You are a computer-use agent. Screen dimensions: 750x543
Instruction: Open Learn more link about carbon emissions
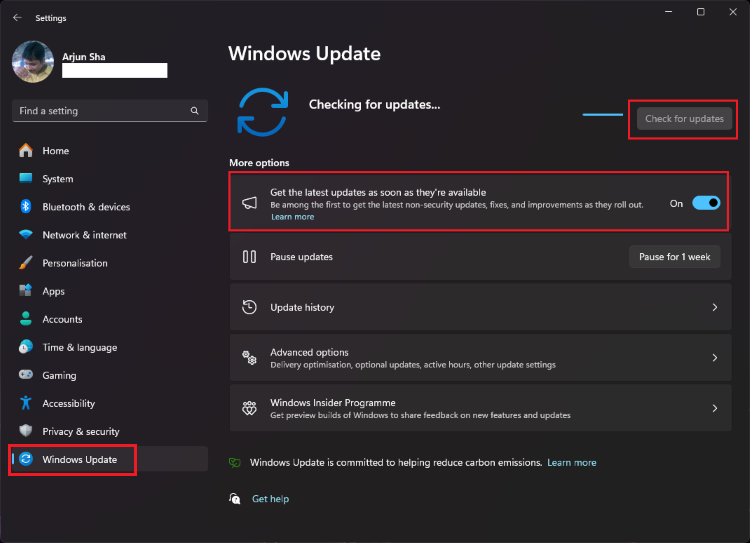click(572, 463)
